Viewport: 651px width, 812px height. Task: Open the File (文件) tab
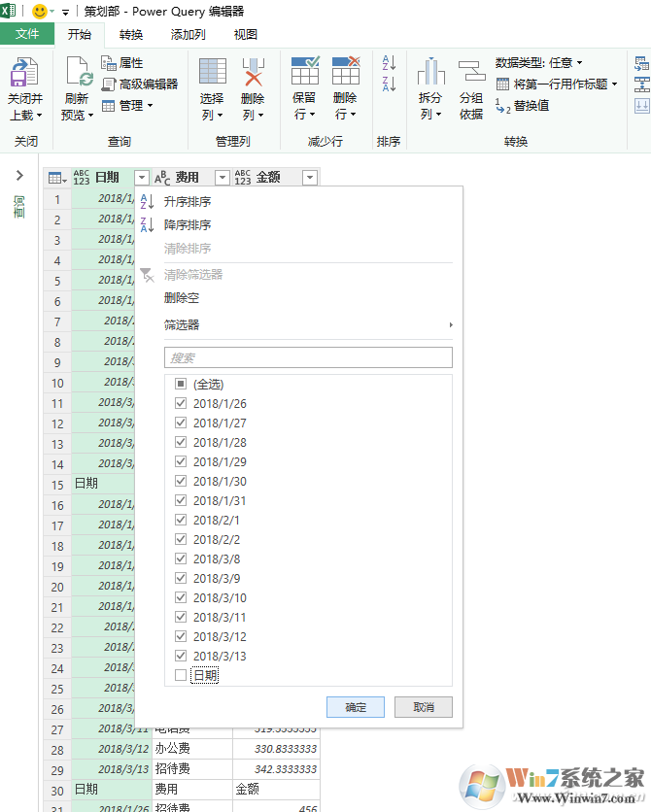click(x=27, y=34)
